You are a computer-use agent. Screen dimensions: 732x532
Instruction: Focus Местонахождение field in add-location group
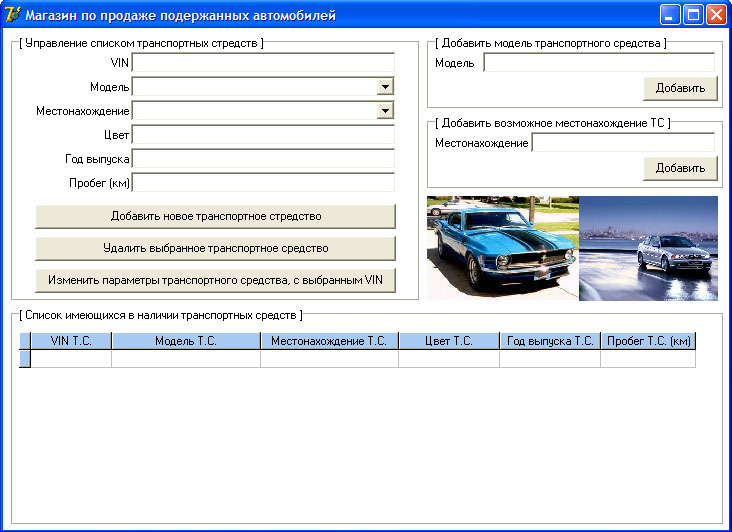[x=623, y=142]
